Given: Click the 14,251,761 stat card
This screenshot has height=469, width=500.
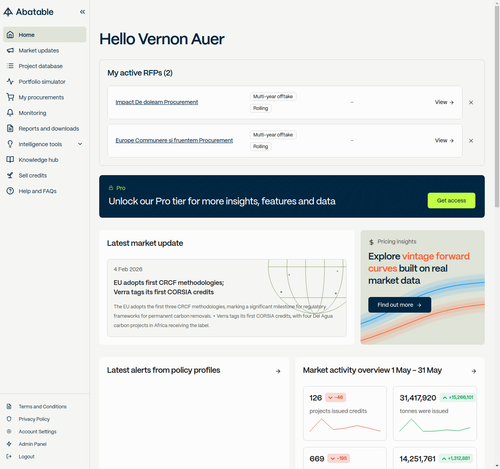Looking at the screenshot, I should point(435,458).
